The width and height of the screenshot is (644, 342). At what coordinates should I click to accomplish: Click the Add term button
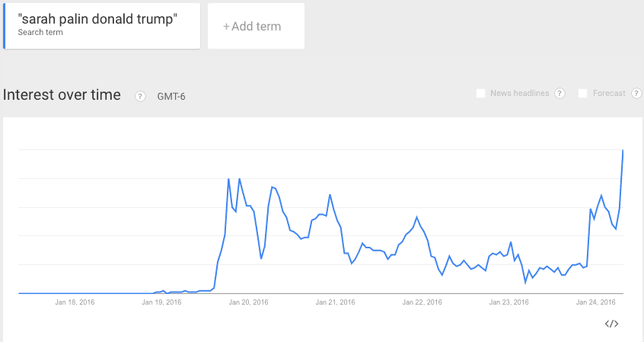coord(256,26)
